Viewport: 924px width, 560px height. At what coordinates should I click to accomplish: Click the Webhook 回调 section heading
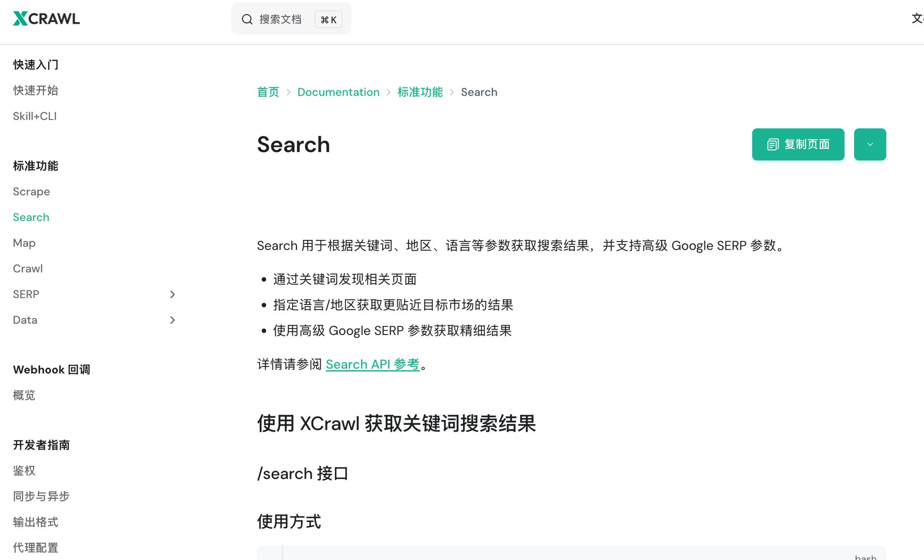coord(51,370)
